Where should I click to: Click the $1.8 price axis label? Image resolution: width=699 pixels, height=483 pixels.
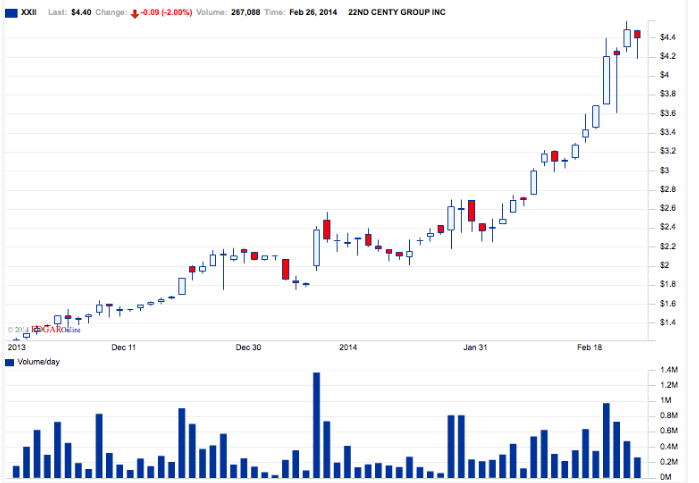coord(667,285)
